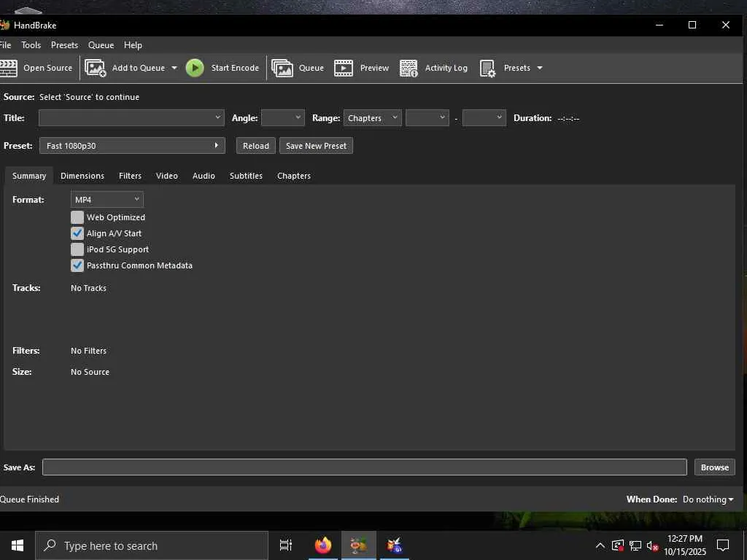The height and width of the screenshot is (560, 747).
Task: Open the range end chapter dropdown
Action: [x=484, y=117]
